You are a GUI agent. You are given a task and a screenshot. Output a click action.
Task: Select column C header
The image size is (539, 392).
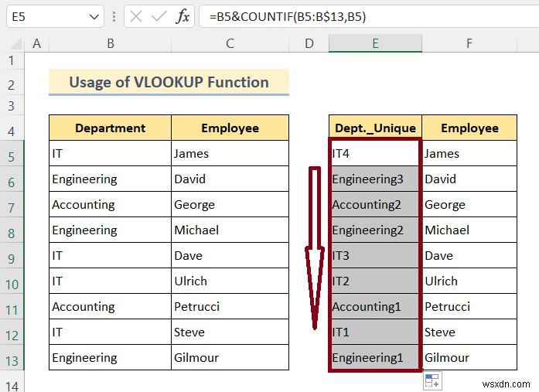pos(230,43)
